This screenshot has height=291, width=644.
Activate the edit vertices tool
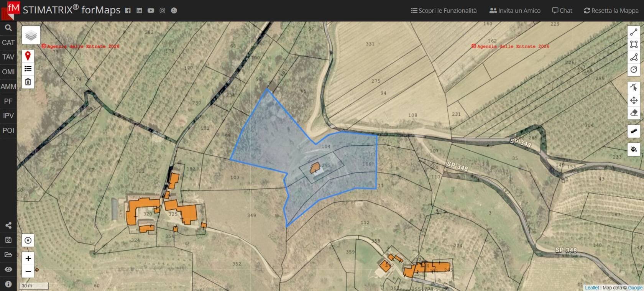click(x=634, y=87)
